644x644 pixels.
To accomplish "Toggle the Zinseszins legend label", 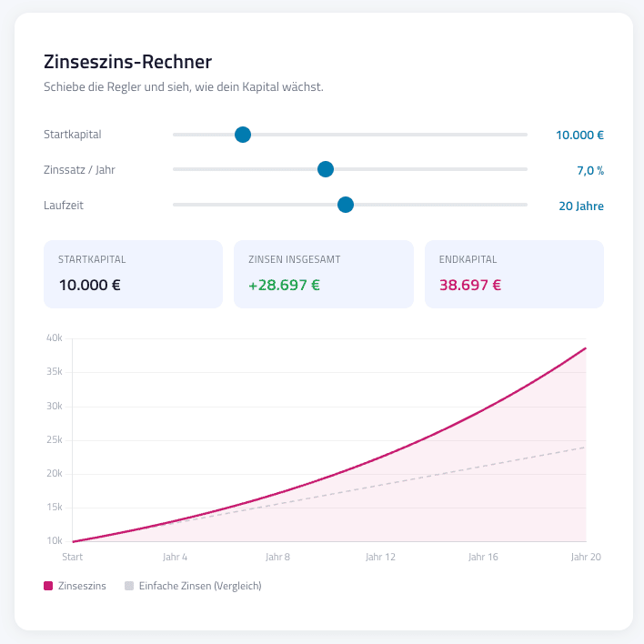I will pyautogui.click(x=82, y=586).
